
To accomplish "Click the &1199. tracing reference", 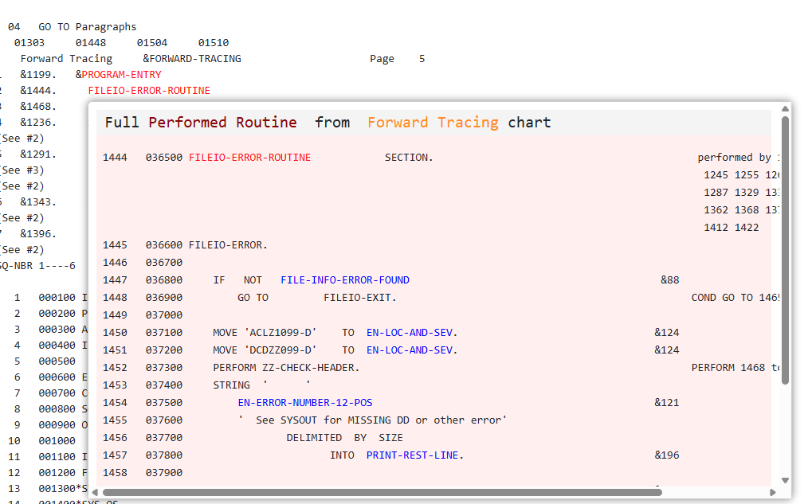I will [x=39, y=75].
